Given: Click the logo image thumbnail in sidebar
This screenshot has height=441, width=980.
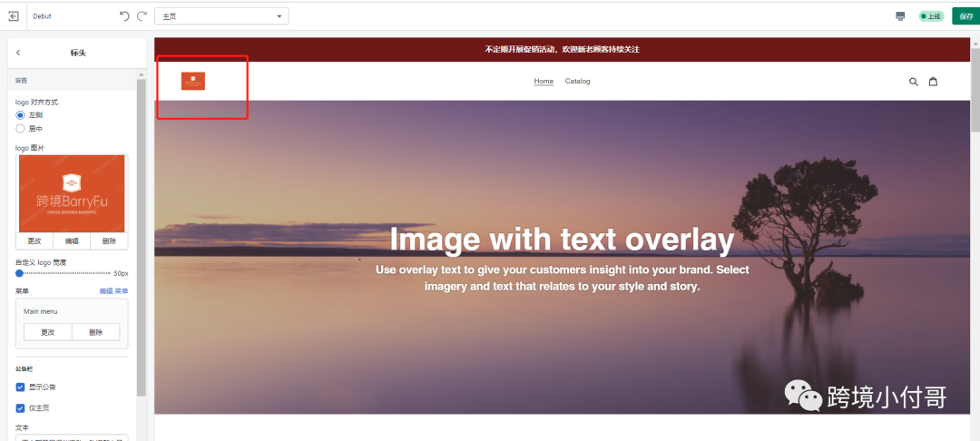Looking at the screenshot, I should tap(72, 193).
